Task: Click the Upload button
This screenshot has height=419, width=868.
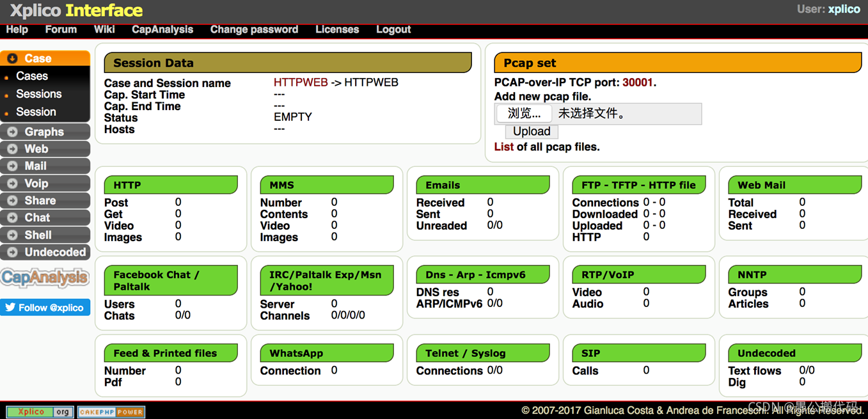Action: click(x=532, y=131)
